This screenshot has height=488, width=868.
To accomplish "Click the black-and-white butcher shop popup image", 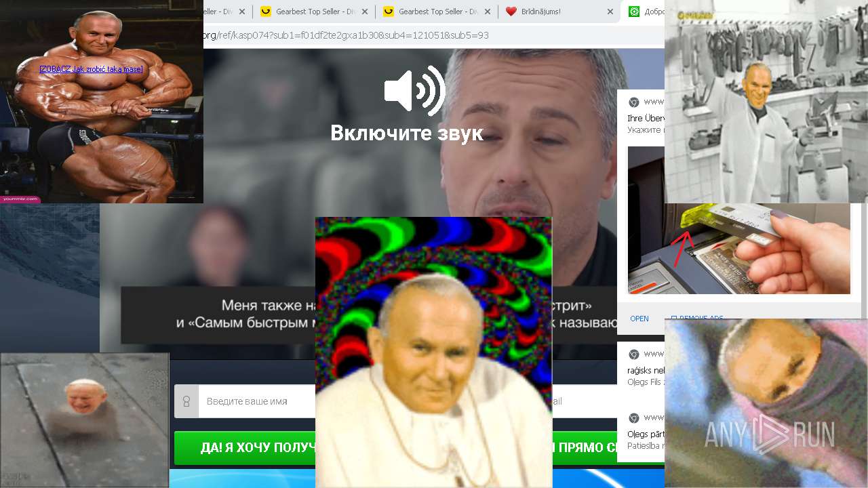I will tap(766, 102).
